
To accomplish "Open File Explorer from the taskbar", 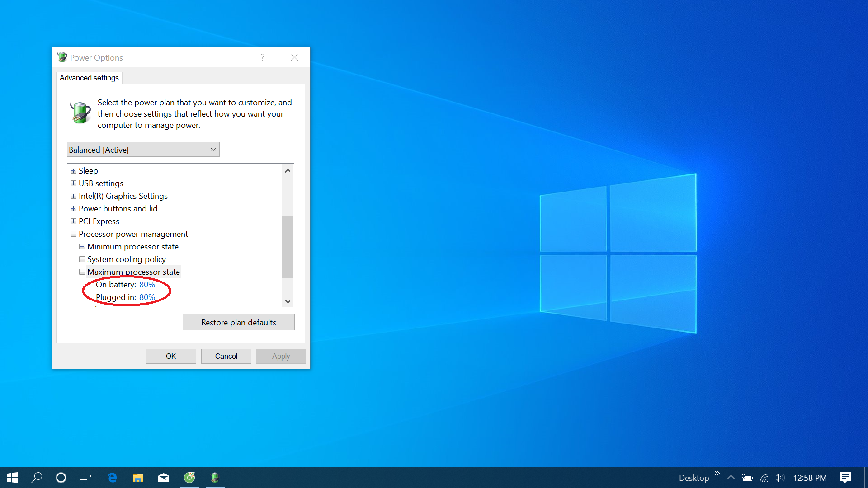I will tap(138, 478).
